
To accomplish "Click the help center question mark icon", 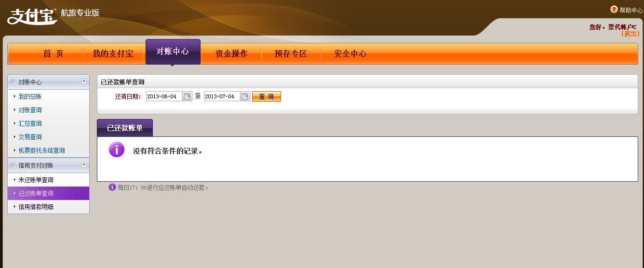I will point(614,9).
